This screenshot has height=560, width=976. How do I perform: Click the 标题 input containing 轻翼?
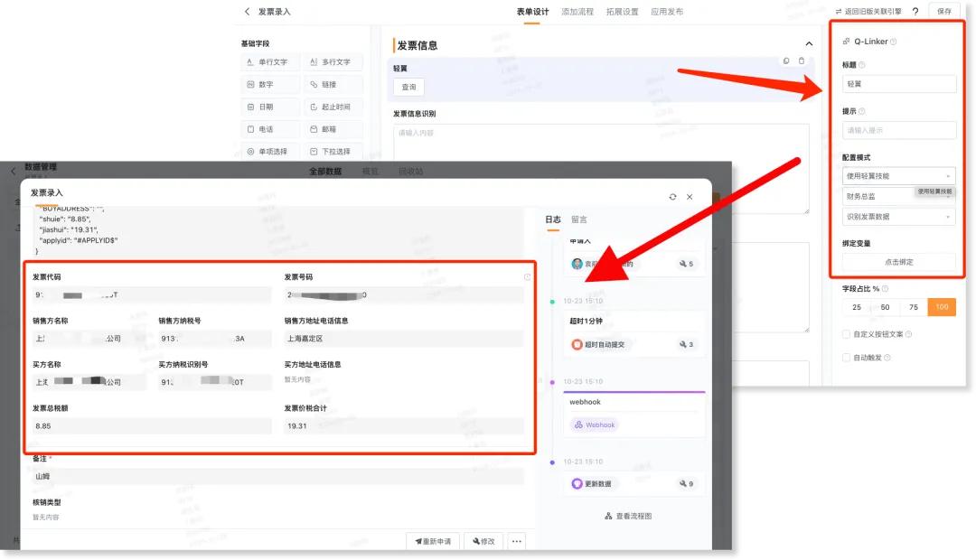coord(899,84)
